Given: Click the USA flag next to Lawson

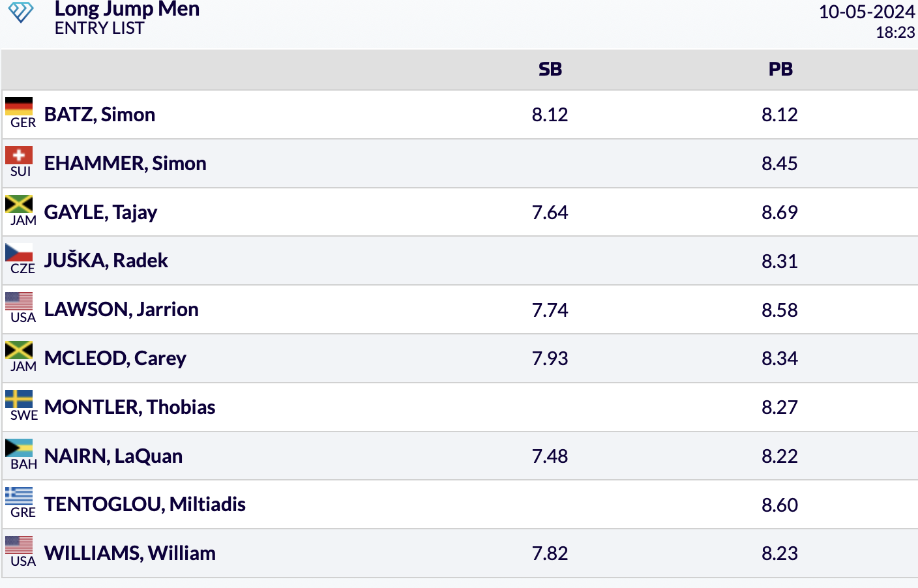Looking at the screenshot, I should [x=19, y=301].
